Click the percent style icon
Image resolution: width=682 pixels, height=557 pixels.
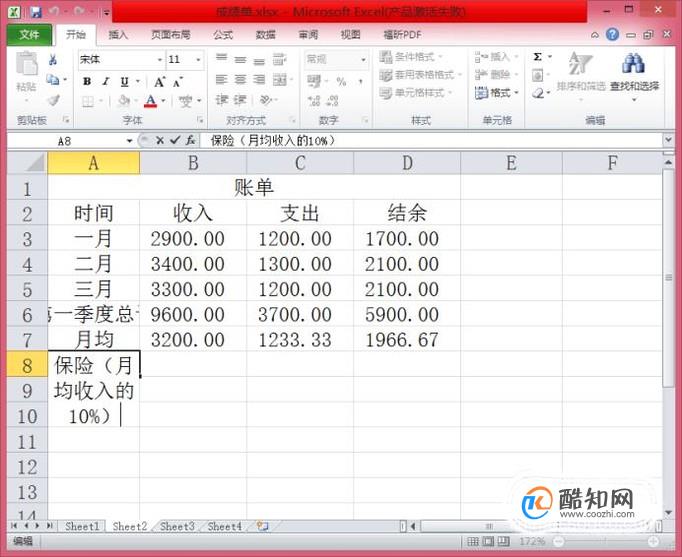click(341, 82)
